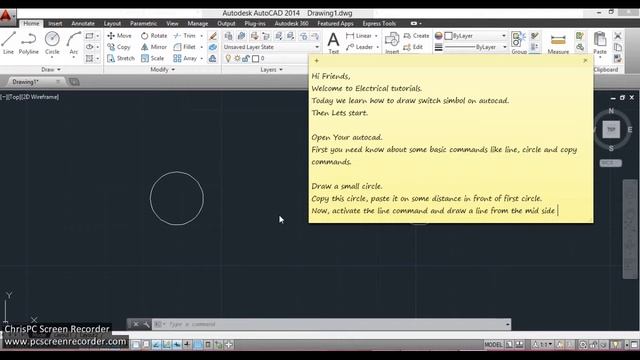Viewport: 640px width, 360px height.
Task: Open the annotation scale 1:1 dropdown
Action: click(x=543, y=345)
